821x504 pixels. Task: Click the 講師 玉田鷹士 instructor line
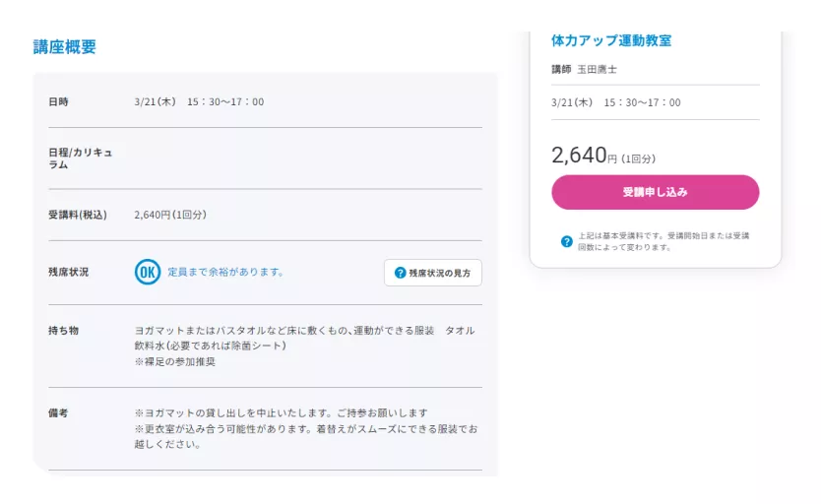point(584,69)
